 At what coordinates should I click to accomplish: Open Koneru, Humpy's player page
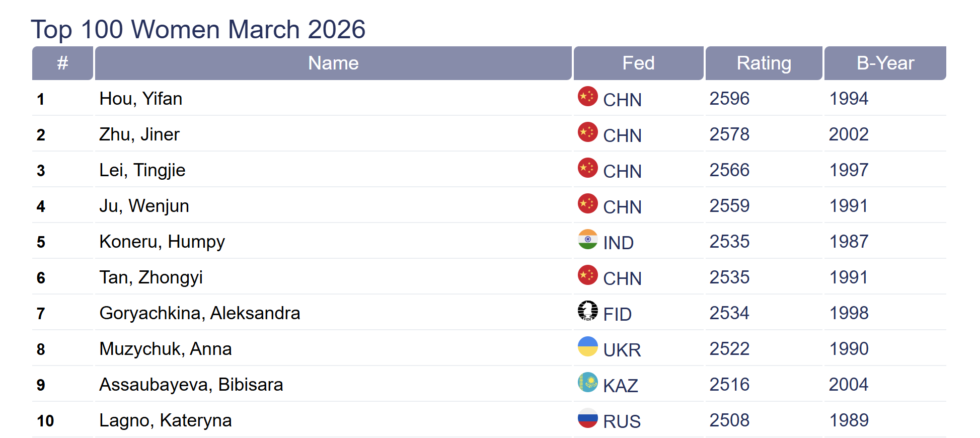(162, 242)
